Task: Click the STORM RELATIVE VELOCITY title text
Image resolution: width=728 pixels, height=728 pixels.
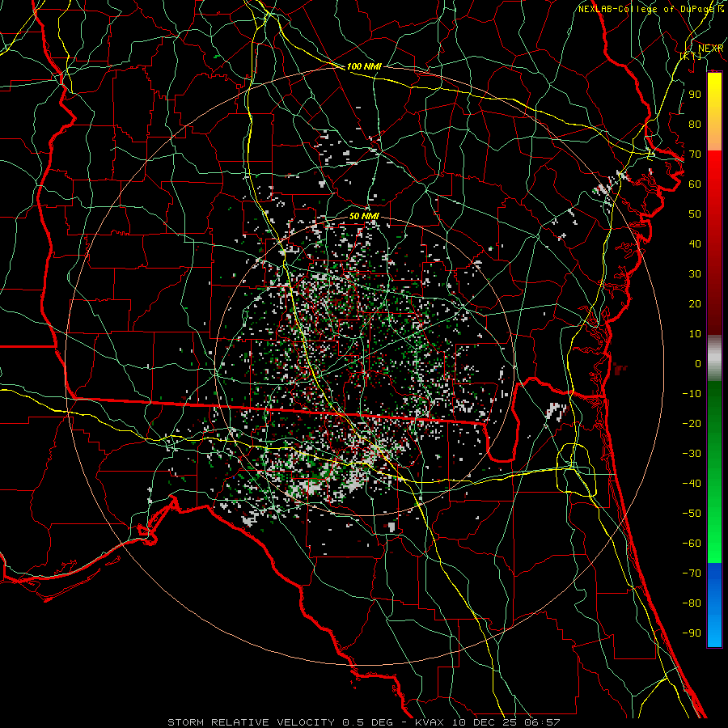Action: (x=251, y=722)
